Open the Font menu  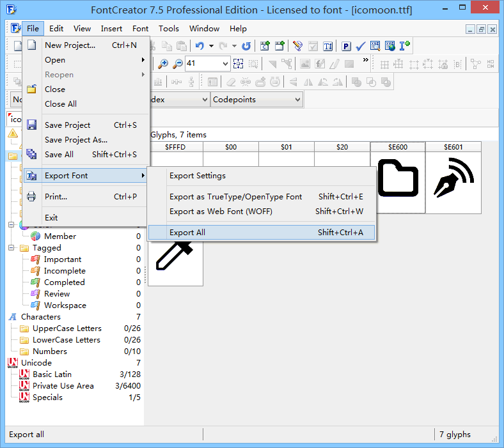point(140,29)
